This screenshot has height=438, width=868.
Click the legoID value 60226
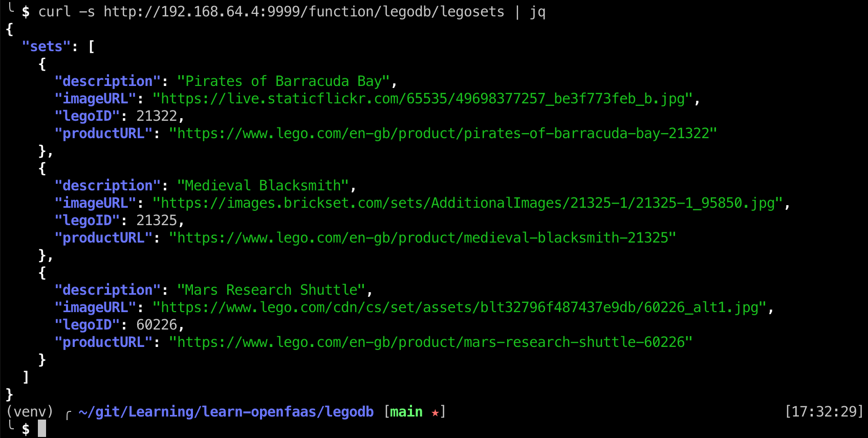click(x=157, y=325)
